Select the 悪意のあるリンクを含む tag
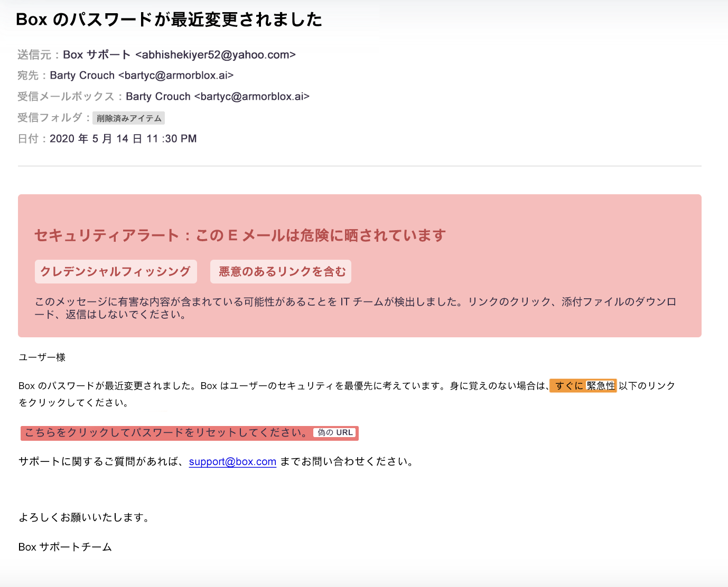This screenshot has height=587, width=728. coord(281,271)
